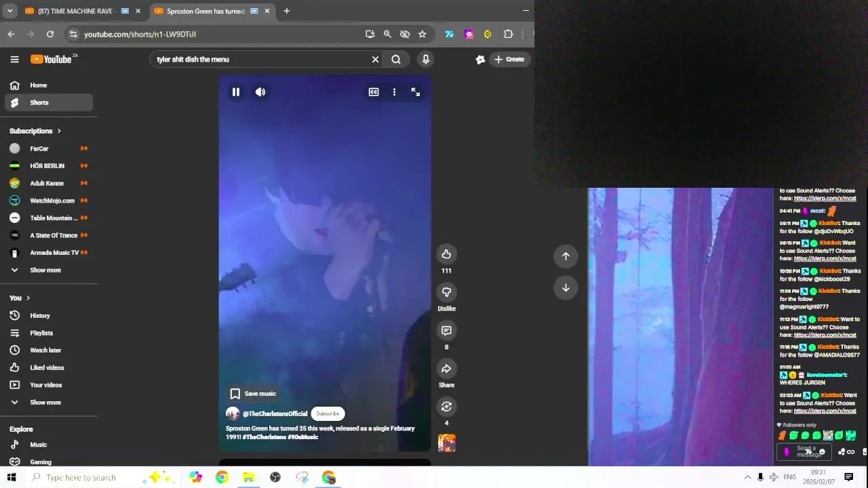Viewport: 868px width, 488px height.
Task: Expand Show more under Your videos
Action: [x=48, y=403]
